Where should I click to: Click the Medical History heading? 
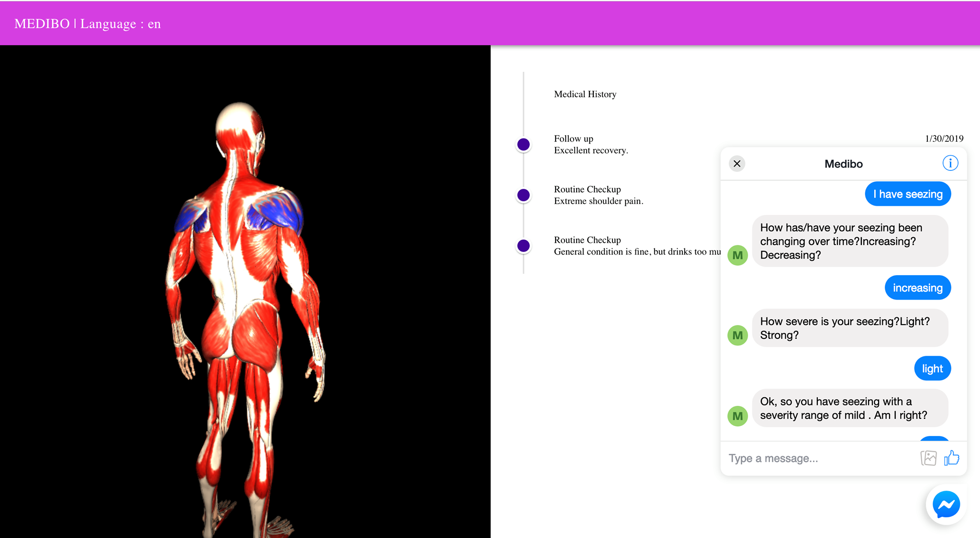585,94
